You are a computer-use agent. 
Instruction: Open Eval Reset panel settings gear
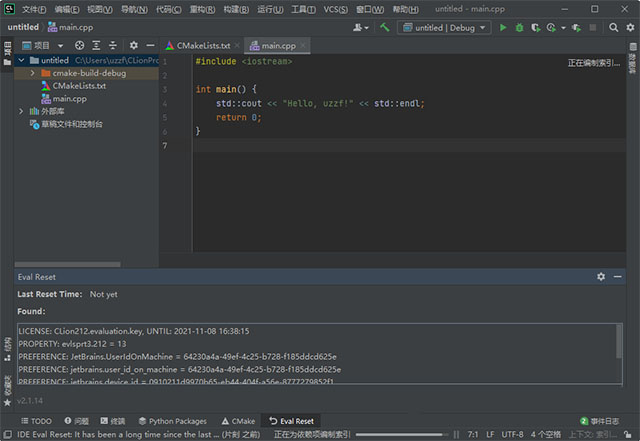coord(601,276)
